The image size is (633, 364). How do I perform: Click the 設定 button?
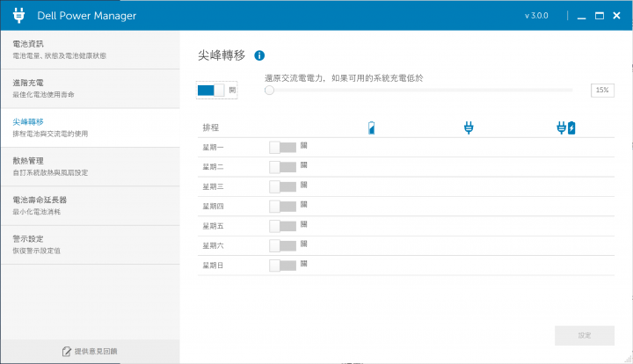(585, 335)
